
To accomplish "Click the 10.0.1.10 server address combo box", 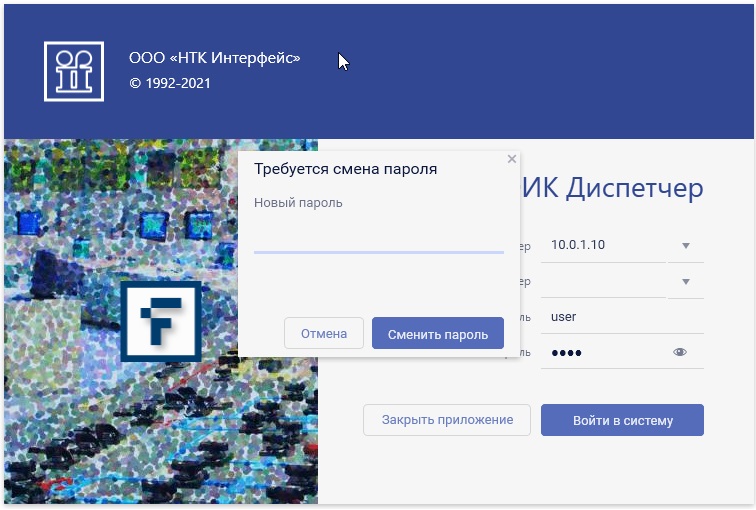I will click(x=603, y=246).
